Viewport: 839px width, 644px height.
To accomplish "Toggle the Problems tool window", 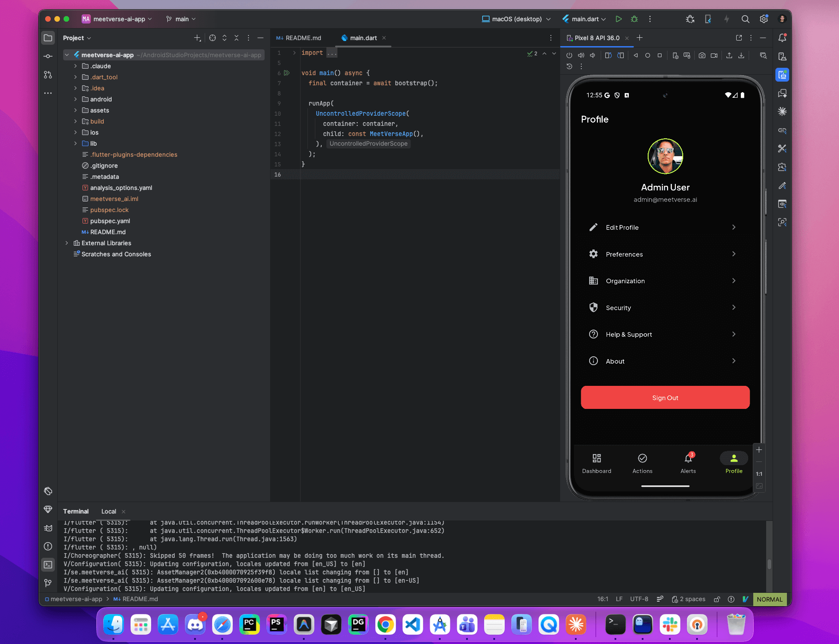I will [x=48, y=546].
